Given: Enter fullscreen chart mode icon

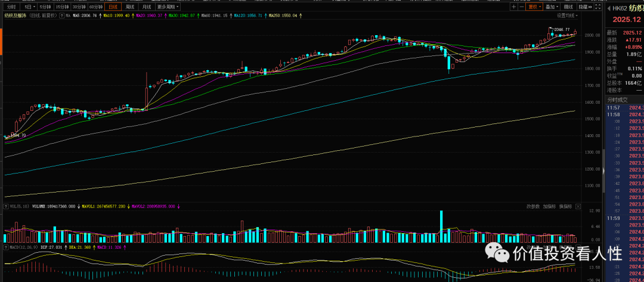Looking at the screenshot, I should 597,7.
